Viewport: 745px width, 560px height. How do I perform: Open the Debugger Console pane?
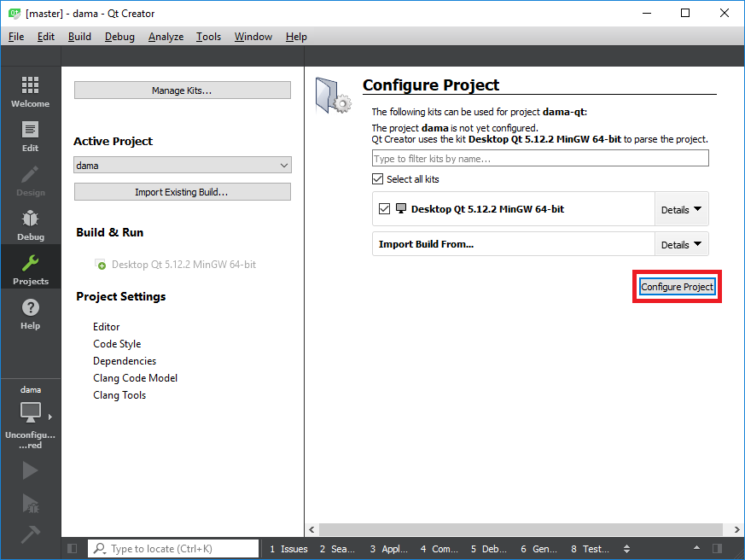pyautogui.click(x=489, y=549)
